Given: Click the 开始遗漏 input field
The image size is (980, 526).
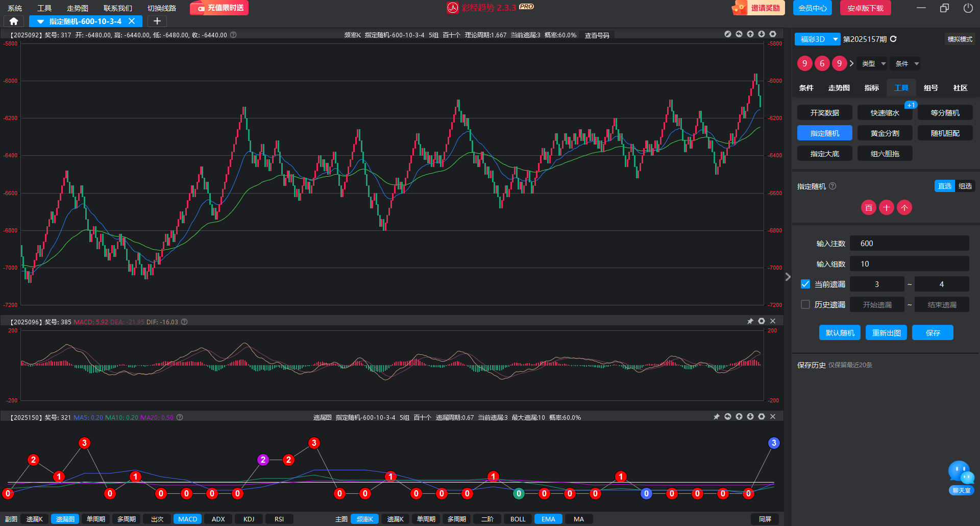Looking at the screenshot, I should pyautogui.click(x=877, y=304).
